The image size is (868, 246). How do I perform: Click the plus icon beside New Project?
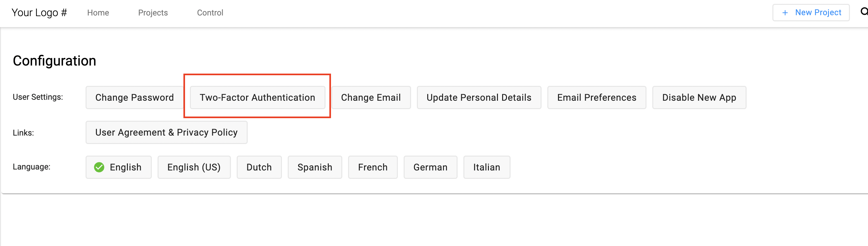pyautogui.click(x=785, y=13)
